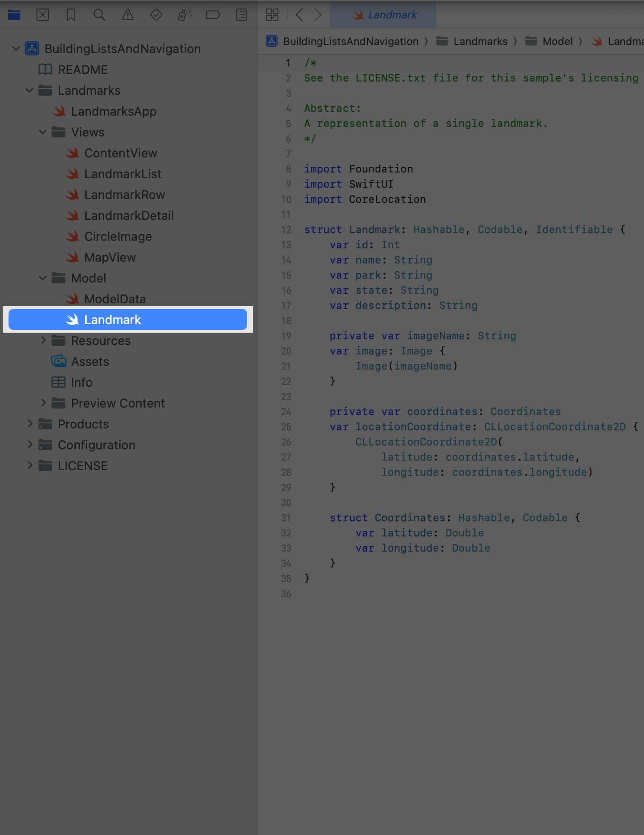Open the Report navigator
Screen dimensions: 644x835
[241, 15]
